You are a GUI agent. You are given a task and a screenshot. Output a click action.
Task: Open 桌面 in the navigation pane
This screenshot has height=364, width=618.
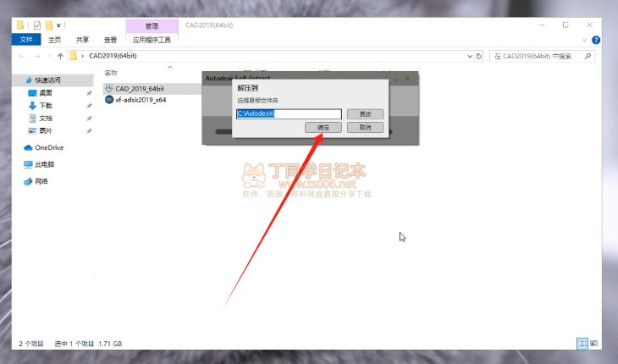(x=46, y=93)
